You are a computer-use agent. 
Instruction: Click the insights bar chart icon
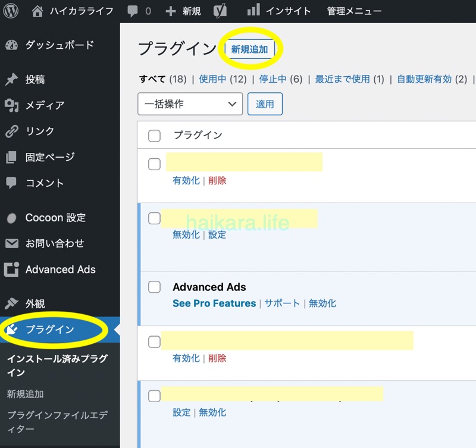point(253,10)
